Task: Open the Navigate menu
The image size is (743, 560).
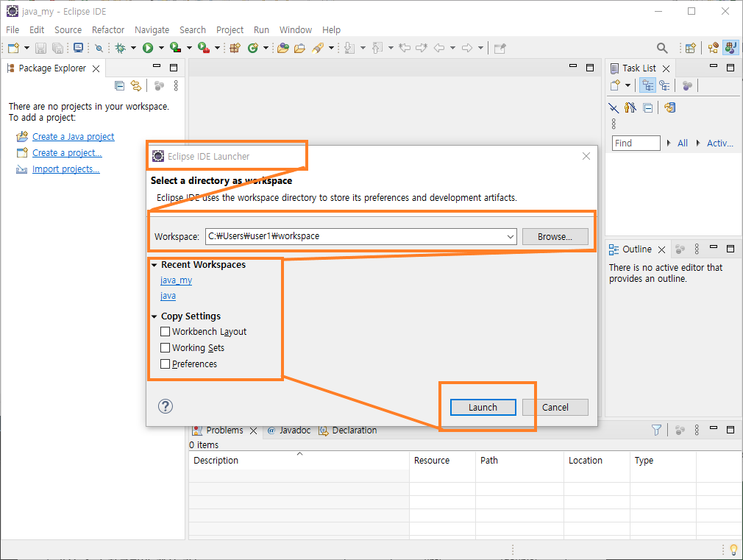Action: 152,30
